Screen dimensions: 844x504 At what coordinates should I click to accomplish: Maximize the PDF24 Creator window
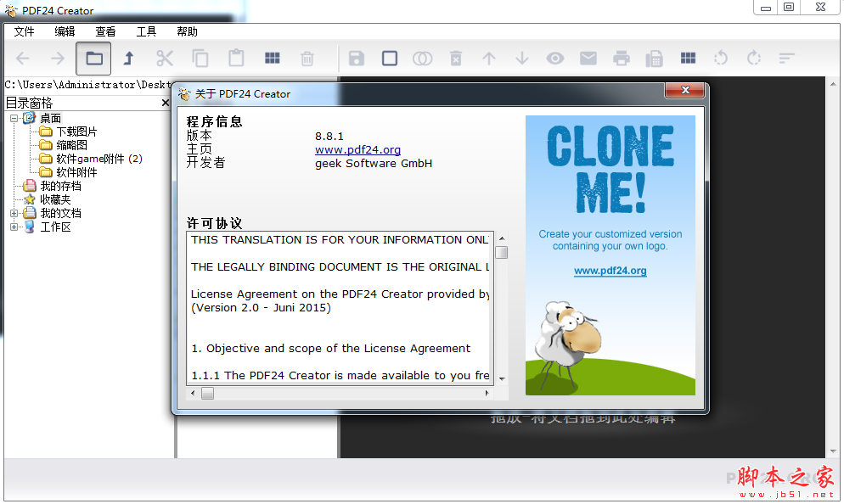(789, 7)
